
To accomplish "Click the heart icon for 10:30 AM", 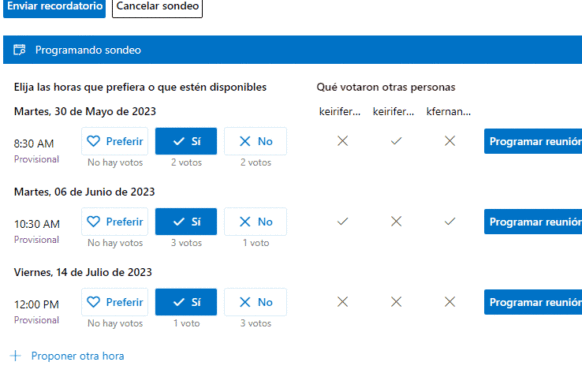I will coord(93,222).
